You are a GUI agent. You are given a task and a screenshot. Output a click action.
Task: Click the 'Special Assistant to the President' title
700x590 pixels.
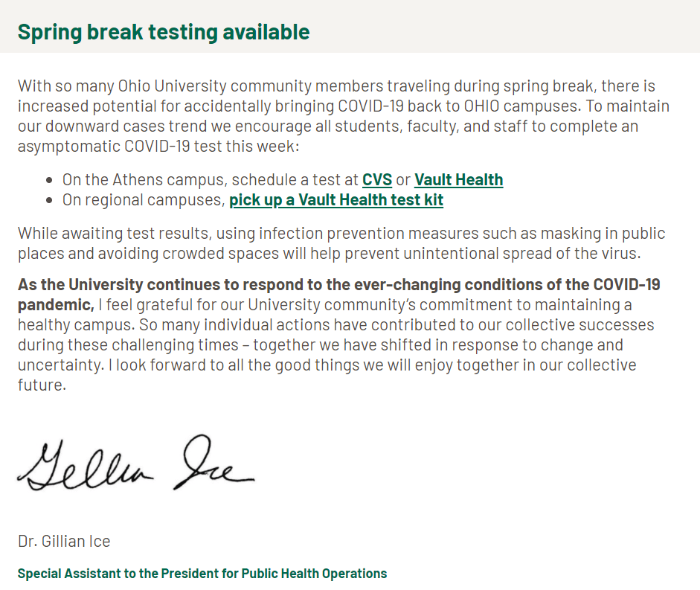(x=202, y=574)
